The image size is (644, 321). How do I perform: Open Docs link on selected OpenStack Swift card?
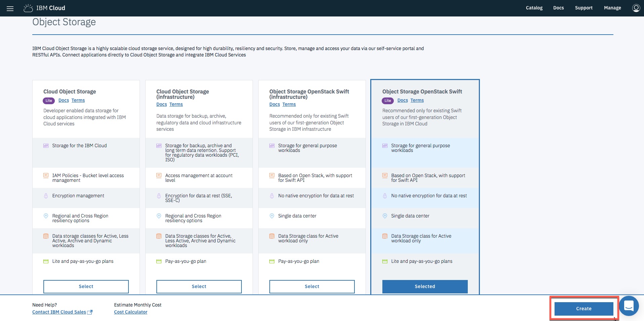pos(403,100)
